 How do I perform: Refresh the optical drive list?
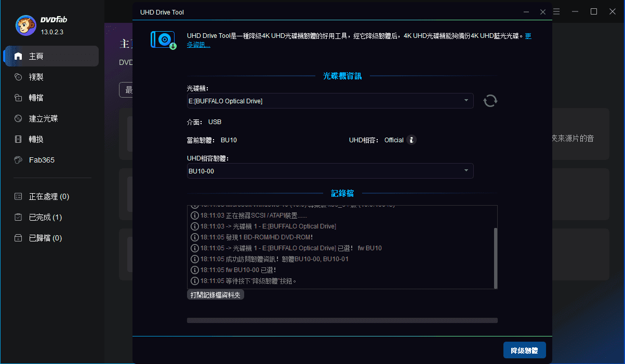(x=490, y=101)
